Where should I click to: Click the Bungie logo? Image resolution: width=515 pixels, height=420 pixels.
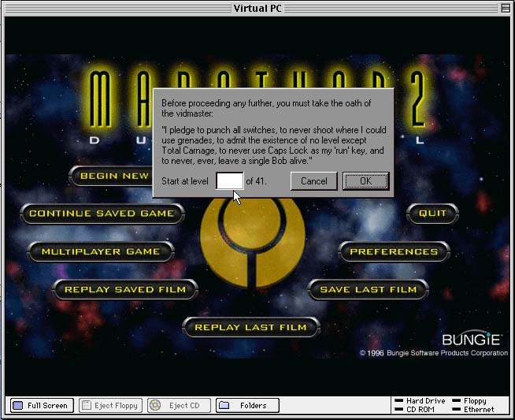pyautogui.click(x=472, y=340)
